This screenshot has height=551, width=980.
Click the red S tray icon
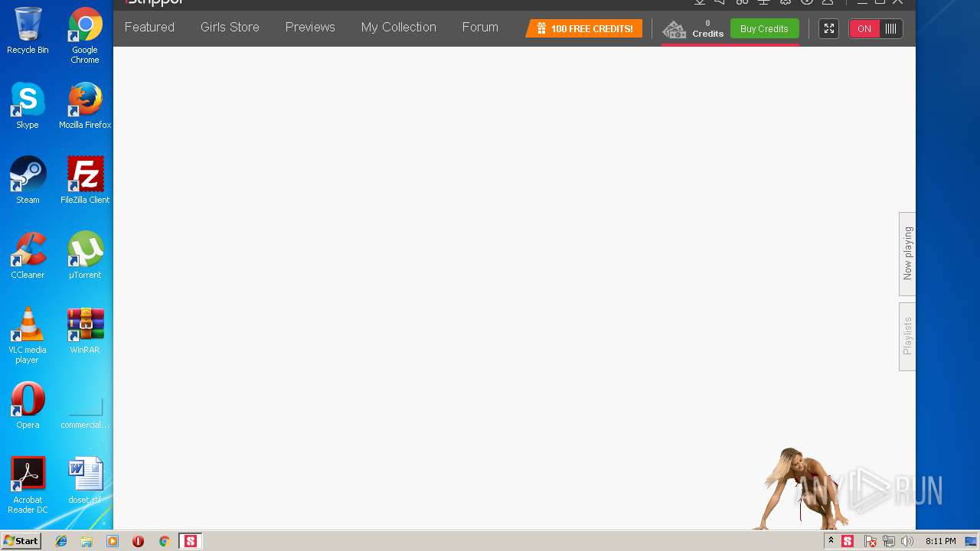click(848, 541)
